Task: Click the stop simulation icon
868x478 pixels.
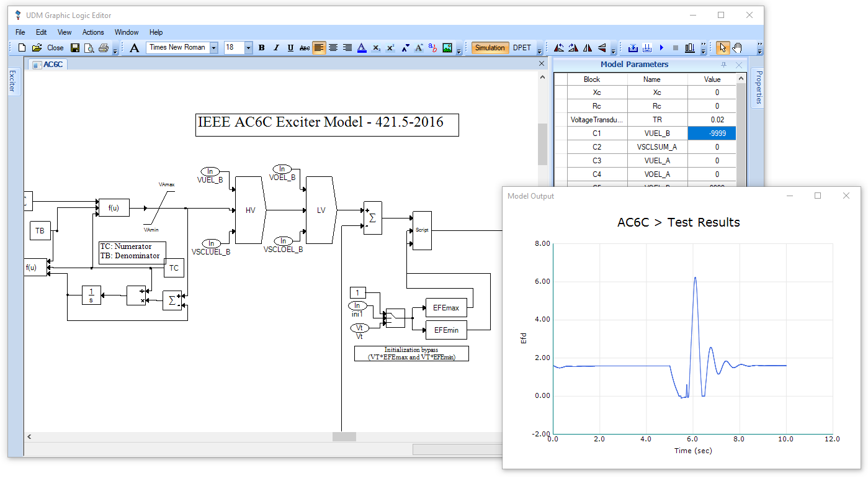Action: (x=675, y=47)
